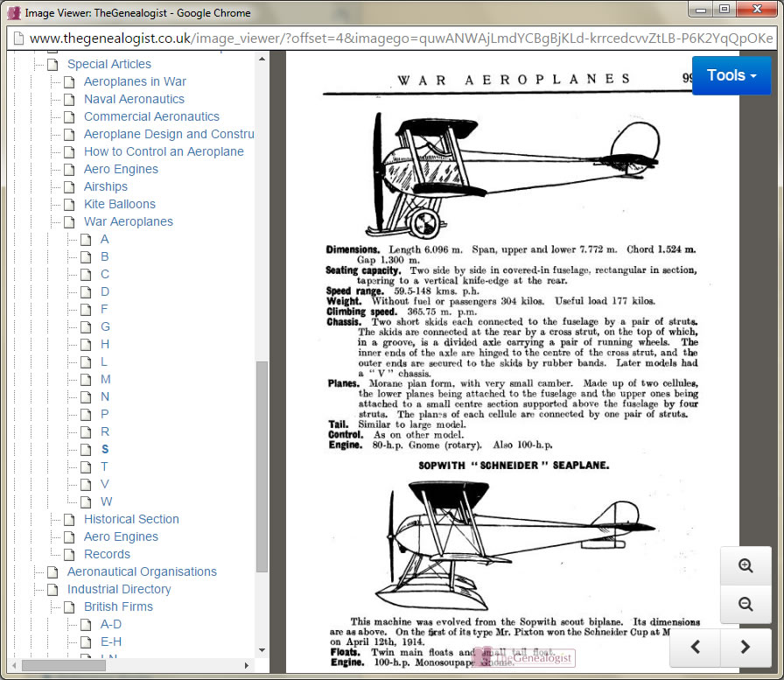Screen dimensions: 784x680
Task: Jump to War Aeroplanes letter B
Action: pyautogui.click(x=104, y=256)
